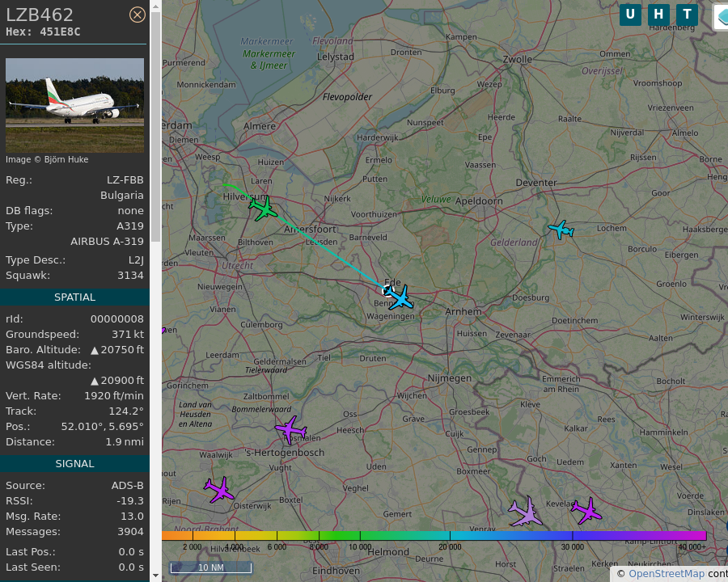Open the map layers switcher icon
This screenshot has height=582, width=728.
[x=722, y=16]
